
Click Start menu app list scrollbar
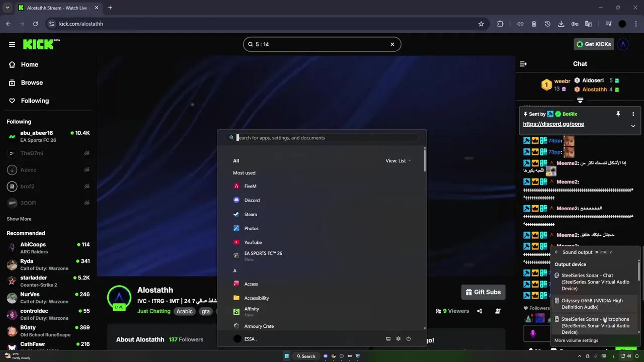pos(425,159)
